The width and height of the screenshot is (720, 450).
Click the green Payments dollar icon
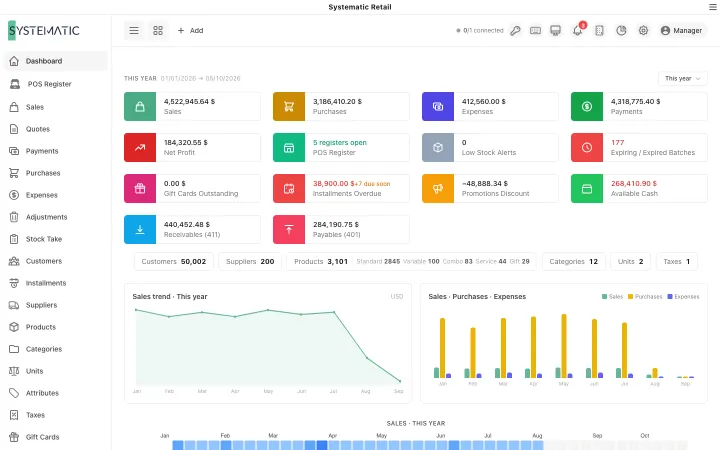click(x=587, y=107)
